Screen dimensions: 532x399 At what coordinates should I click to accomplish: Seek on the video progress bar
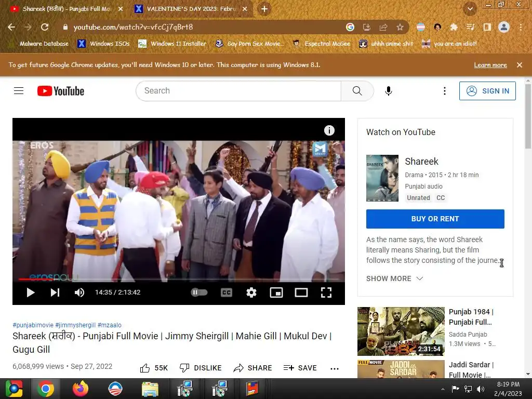coord(179,280)
